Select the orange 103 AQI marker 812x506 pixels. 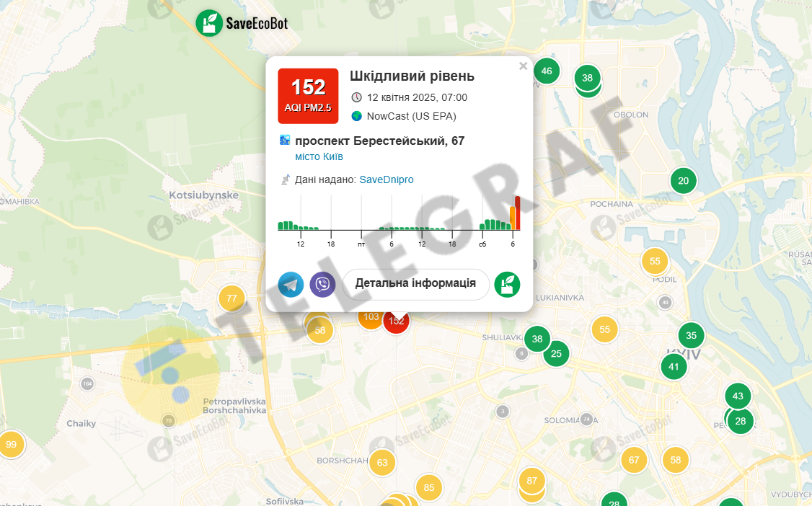(370, 318)
